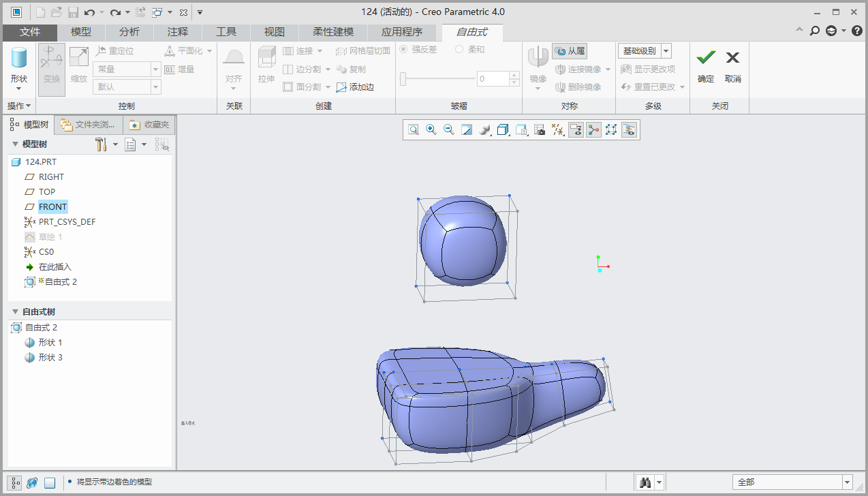The image size is (868, 496).
Task: Toggle the control mesh box display icon
Action: pos(611,129)
